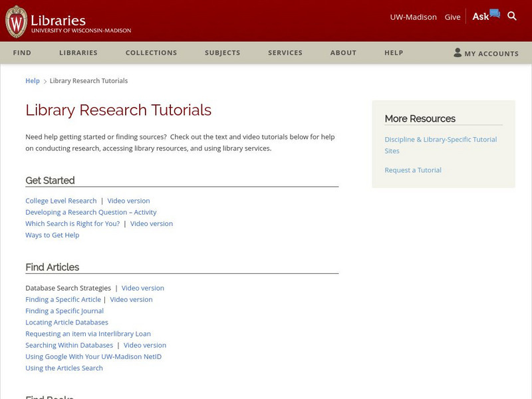Open Developing a Research Question activity
The height and width of the screenshot is (399, 532).
pos(91,212)
